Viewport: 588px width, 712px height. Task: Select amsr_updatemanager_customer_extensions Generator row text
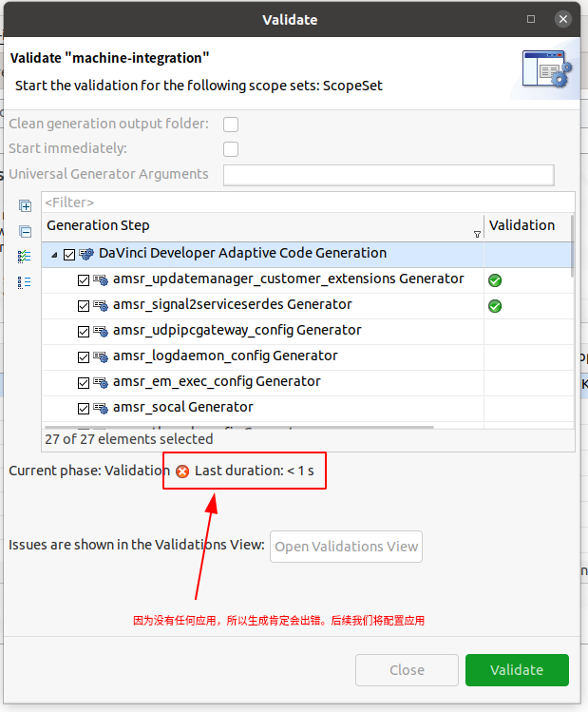tap(289, 279)
